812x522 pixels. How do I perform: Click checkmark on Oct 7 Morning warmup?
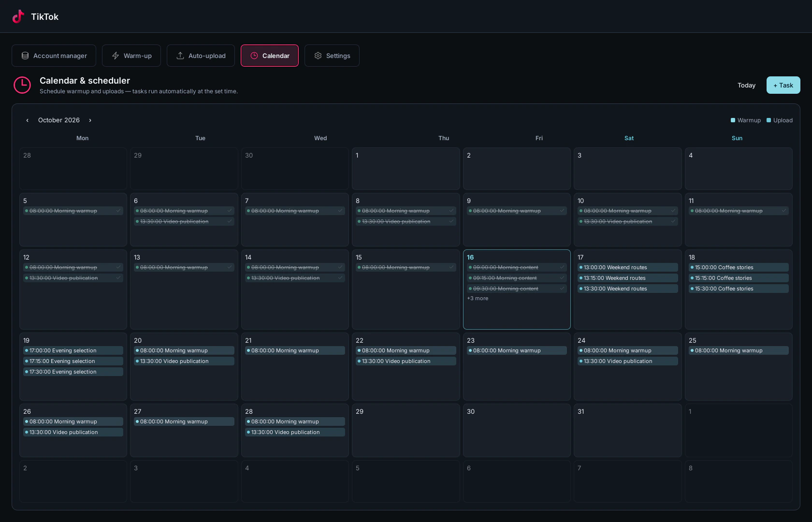(340, 211)
